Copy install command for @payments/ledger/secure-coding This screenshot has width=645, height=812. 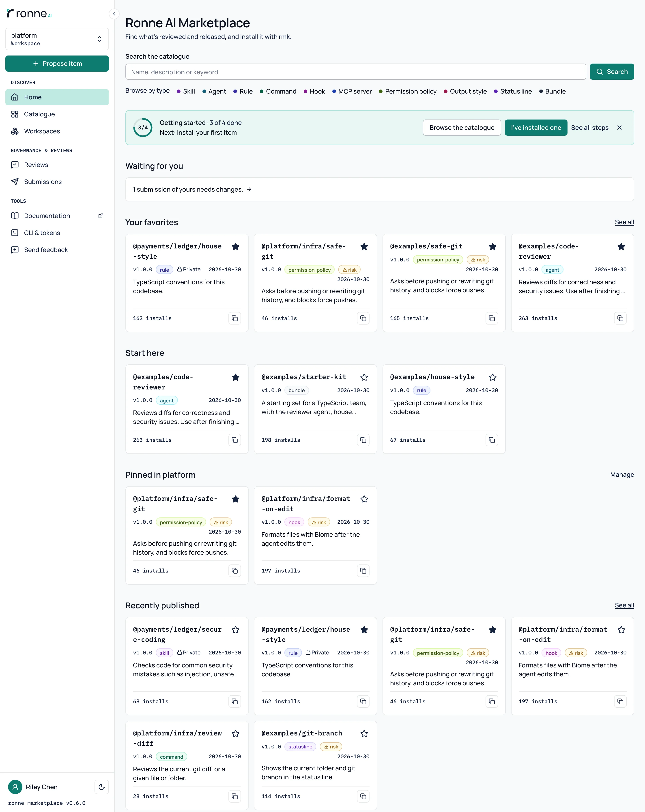pyautogui.click(x=234, y=701)
